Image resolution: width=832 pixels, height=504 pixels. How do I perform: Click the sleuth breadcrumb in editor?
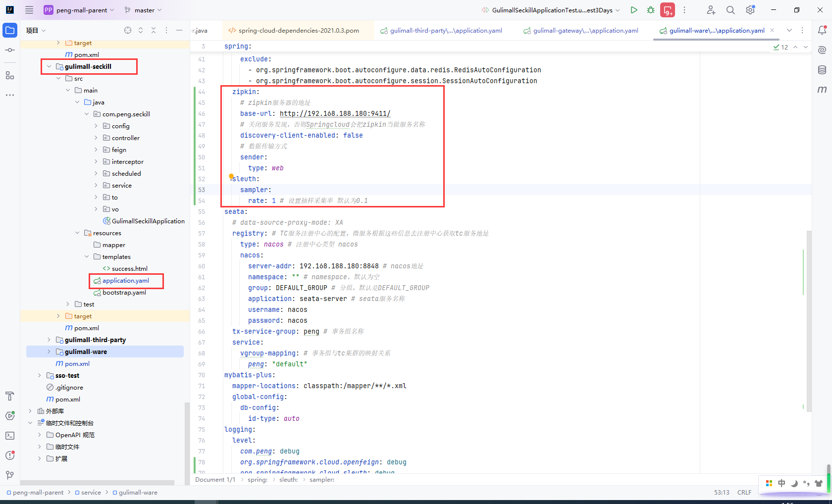coord(288,479)
